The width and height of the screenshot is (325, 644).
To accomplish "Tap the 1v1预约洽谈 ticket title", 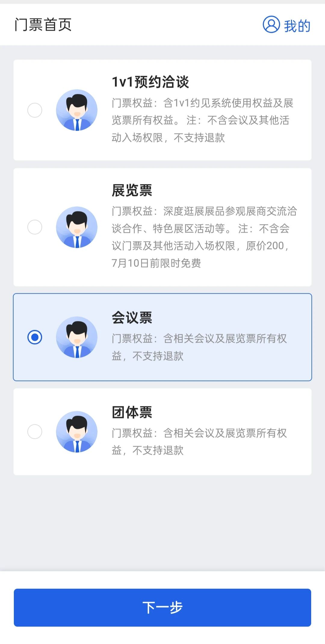I will coord(150,82).
